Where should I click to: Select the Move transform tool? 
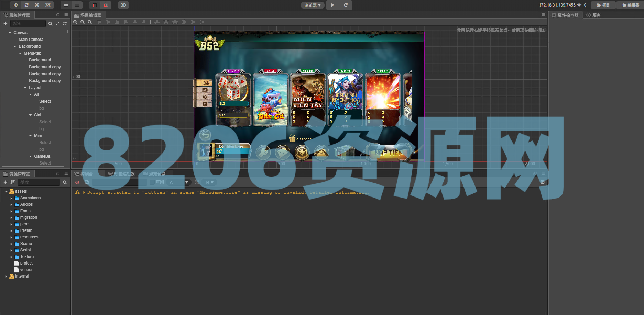point(16,5)
